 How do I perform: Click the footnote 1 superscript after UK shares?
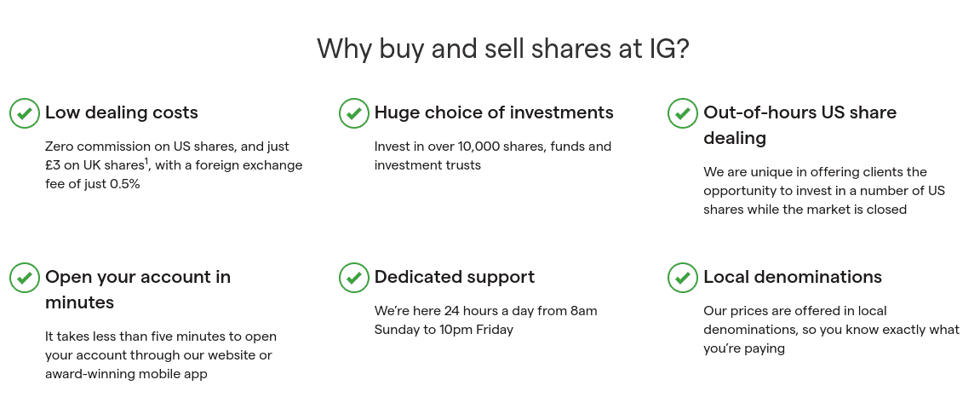click(147, 163)
